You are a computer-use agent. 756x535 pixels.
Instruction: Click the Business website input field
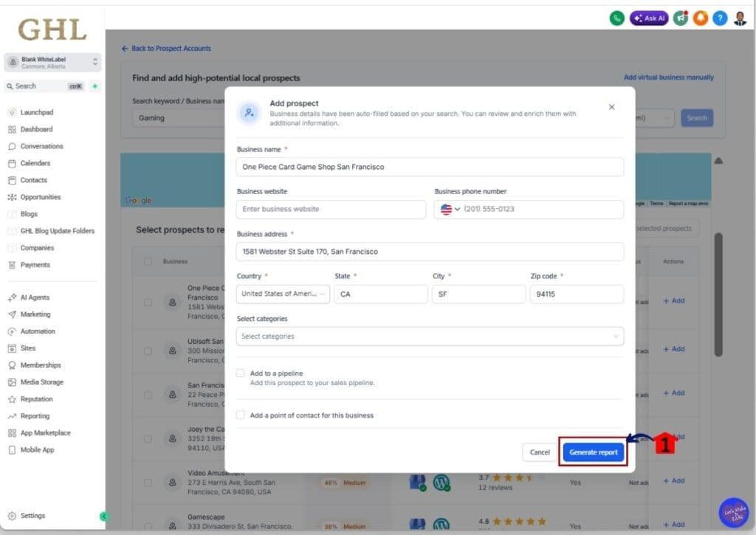(x=331, y=209)
